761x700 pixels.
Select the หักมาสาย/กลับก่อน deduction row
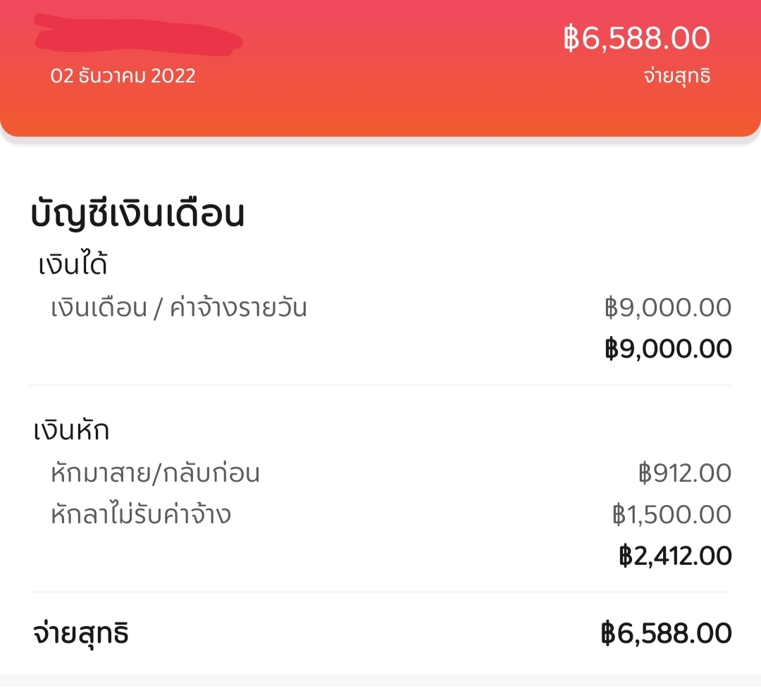[x=380, y=473]
